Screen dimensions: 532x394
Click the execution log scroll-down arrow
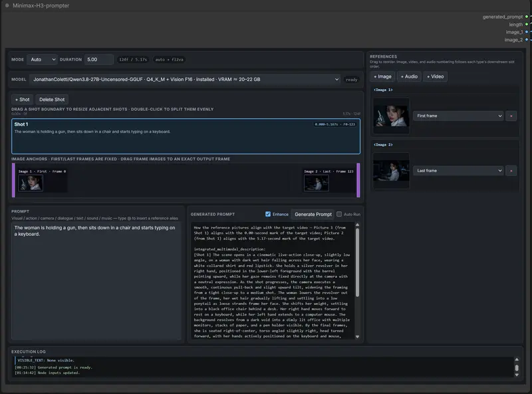click(x=517, y=375)
